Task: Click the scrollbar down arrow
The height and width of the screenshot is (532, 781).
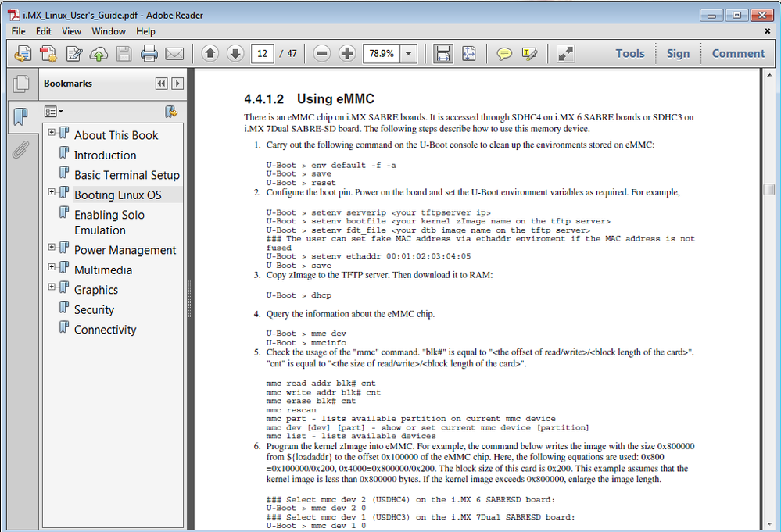Action: (769, 524)
